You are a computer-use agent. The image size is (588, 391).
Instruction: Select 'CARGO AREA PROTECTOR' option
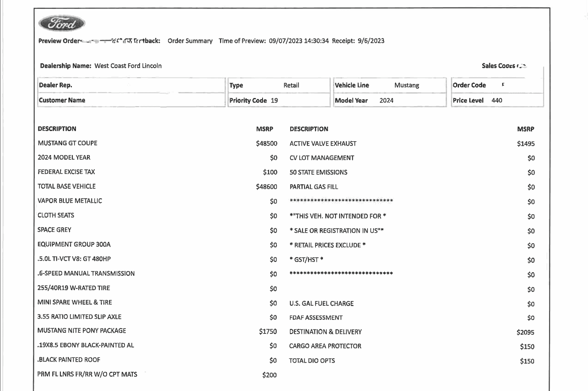click(x=325, y=346)
